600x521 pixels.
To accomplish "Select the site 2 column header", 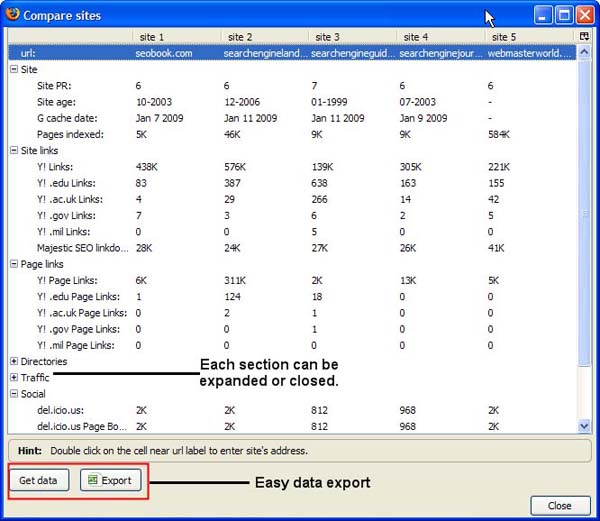I will click(x=265, y=37).
